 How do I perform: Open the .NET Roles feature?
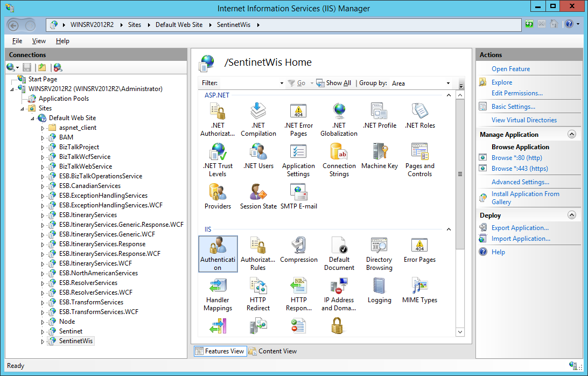[x=420, y=116]
